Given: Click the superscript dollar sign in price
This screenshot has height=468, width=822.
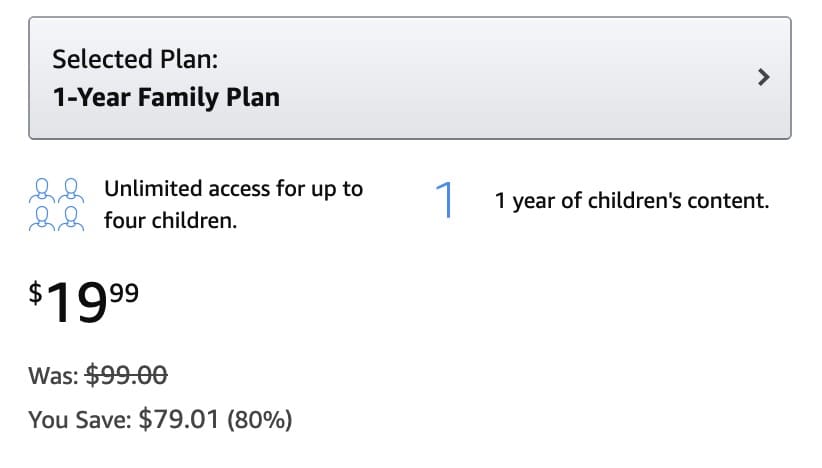Looking at the screenshot, I should 35,292.
